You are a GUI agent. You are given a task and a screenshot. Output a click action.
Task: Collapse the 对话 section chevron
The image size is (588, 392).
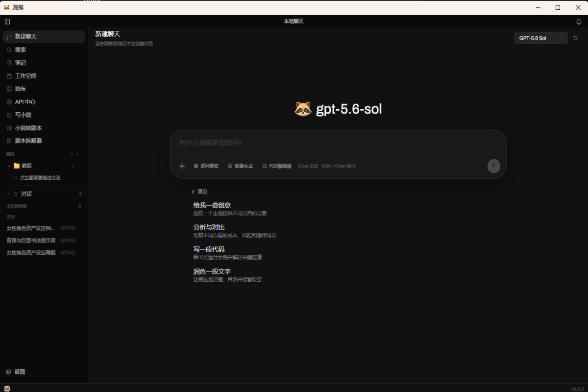tap(9, 194)
